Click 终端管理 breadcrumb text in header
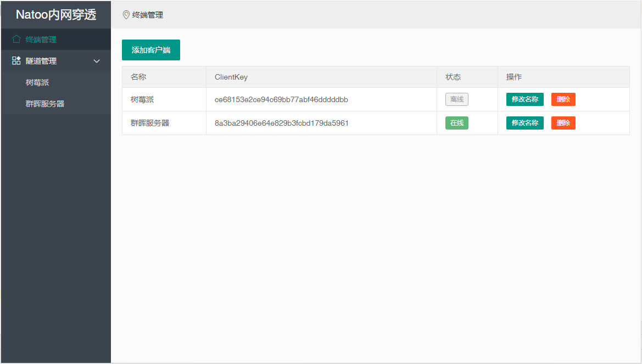The image size is (642, 364). 148,15
